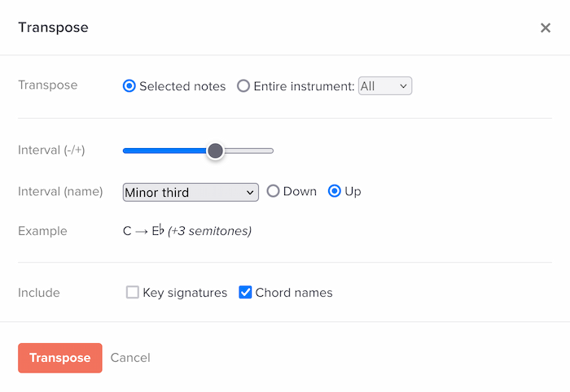Select the Selected notes radio button
This screenshot has width=570, height=392.
click(129, 86)
